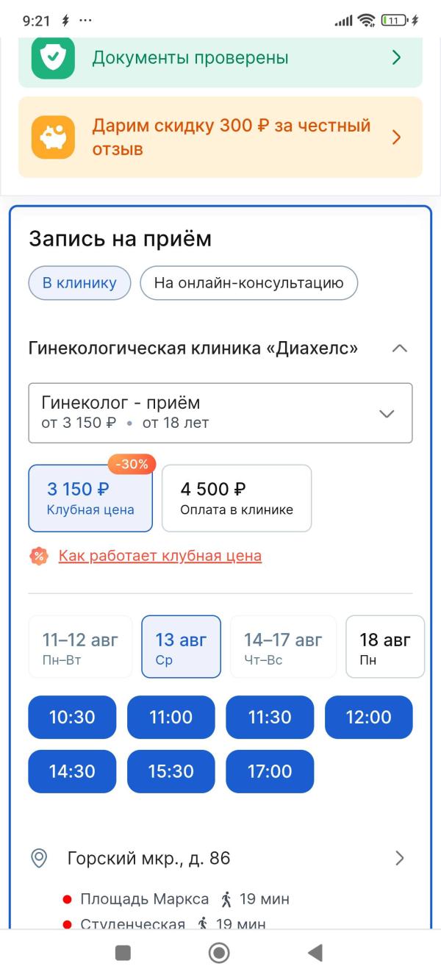Tap the Android home navigation button
Viewport: 441px width, 980px height.
219,954
